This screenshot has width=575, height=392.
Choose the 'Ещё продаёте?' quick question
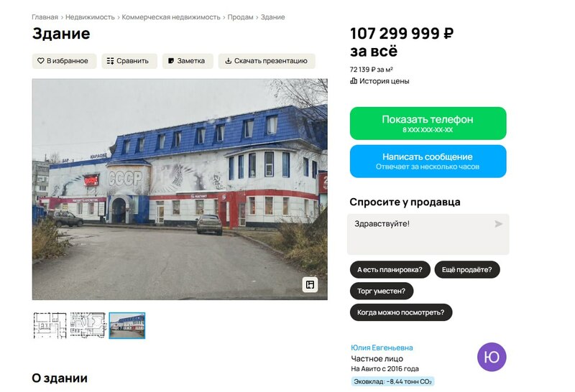point(466,270)
